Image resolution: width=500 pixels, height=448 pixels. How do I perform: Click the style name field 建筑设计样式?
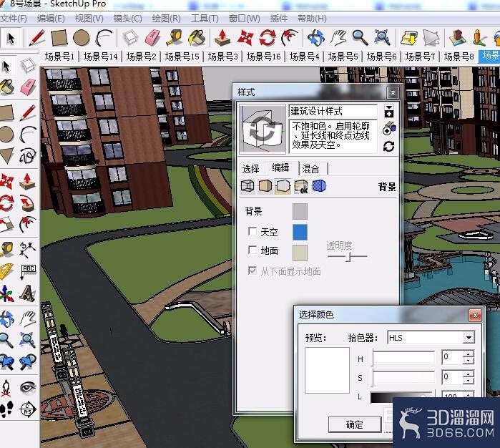(333, 112)
